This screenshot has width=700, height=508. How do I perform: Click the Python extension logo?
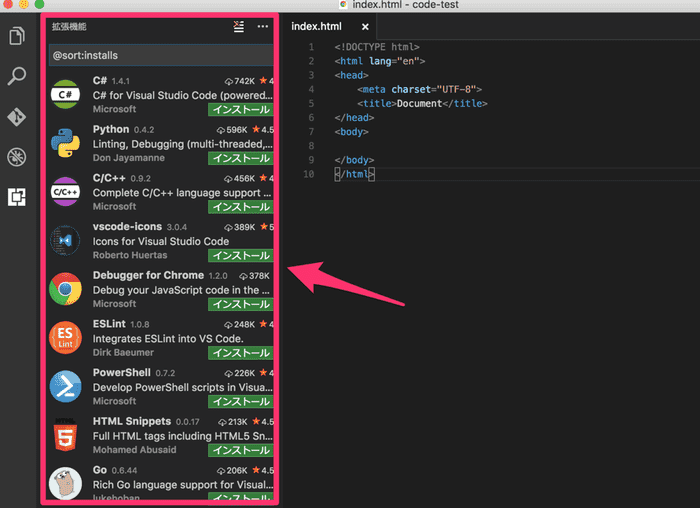[x=66, y=143]
